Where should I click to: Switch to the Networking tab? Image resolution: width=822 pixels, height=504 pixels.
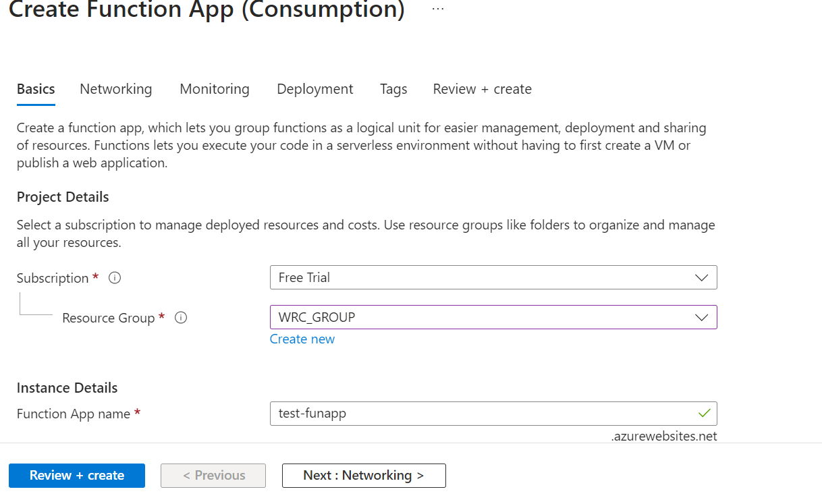click(x=116, y=89)
